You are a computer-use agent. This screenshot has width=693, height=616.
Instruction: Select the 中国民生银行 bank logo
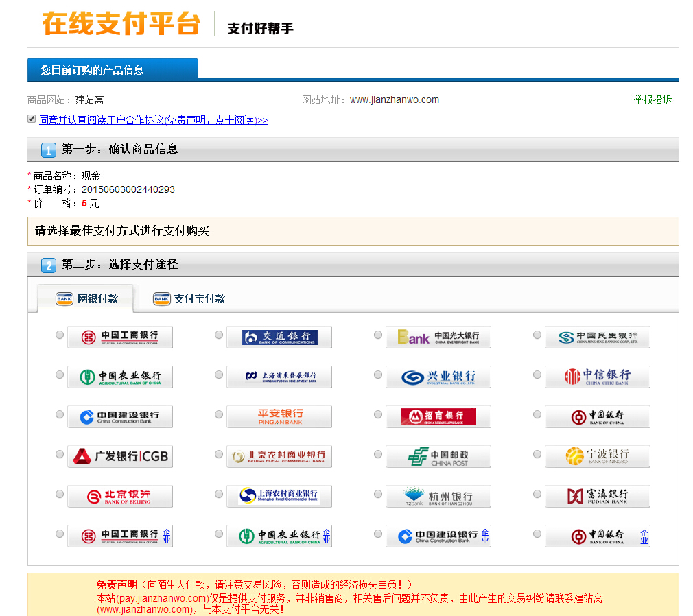pyautogui.click(x=597, y=336)
